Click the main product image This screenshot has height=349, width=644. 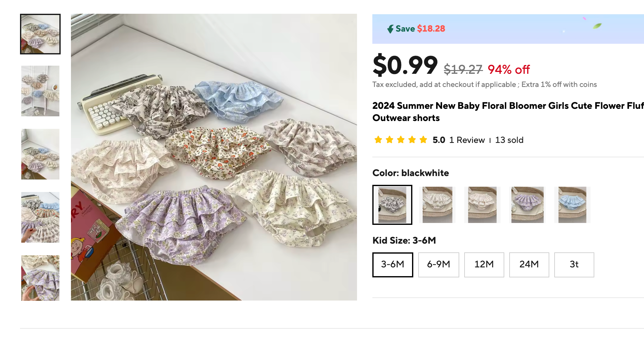click(x=214, y=157)
